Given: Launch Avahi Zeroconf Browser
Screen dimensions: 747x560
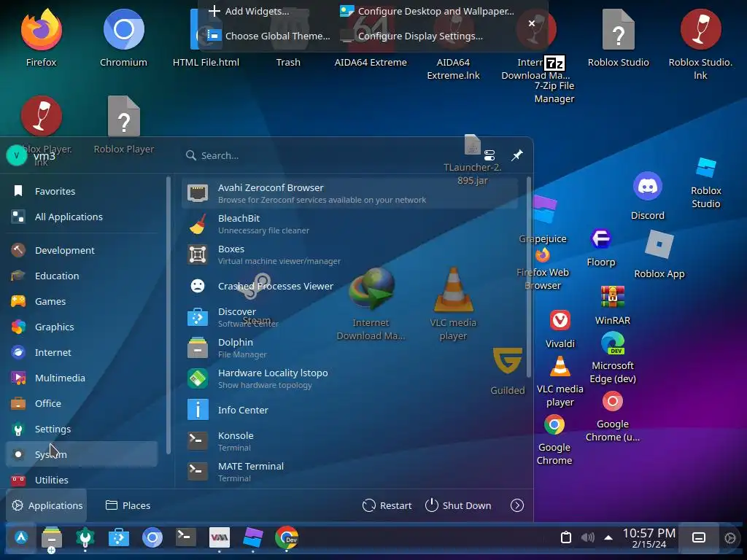Looking at the screenshot, I should (349, 193).
